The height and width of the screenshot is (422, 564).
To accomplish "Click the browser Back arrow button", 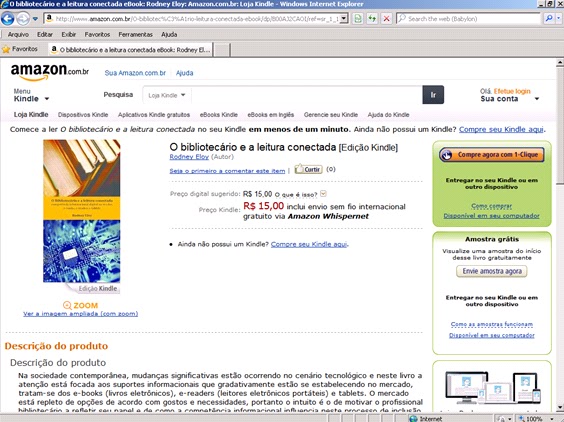I will tap(8, 19).
